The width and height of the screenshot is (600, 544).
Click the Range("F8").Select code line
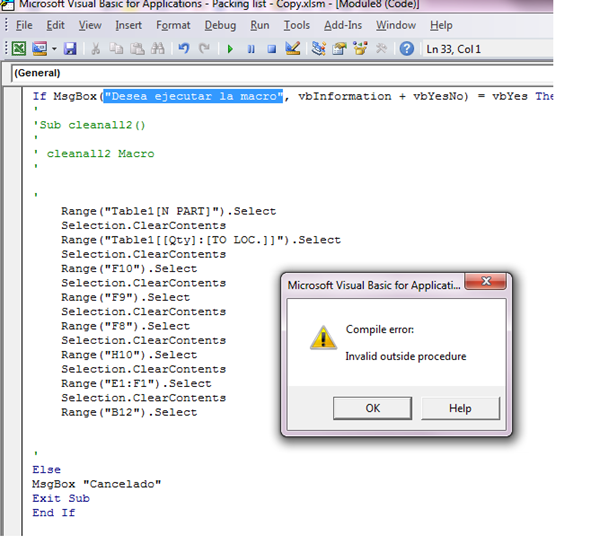126,326
